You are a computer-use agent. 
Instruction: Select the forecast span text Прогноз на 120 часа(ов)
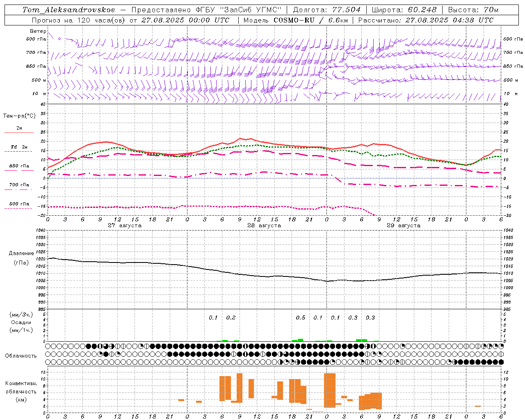79,20
